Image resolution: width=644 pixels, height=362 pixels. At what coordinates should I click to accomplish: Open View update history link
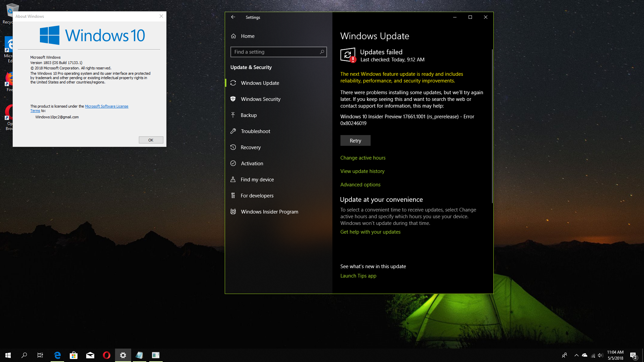(x=362, y=171)
